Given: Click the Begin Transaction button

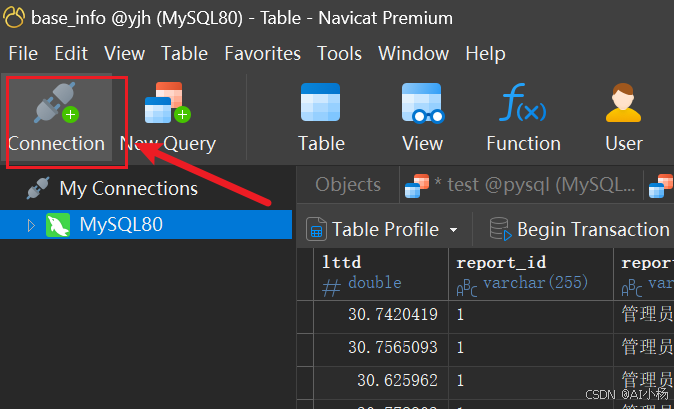Looking at the screenshot, I should pyautogui.click(x=579, y=229).
